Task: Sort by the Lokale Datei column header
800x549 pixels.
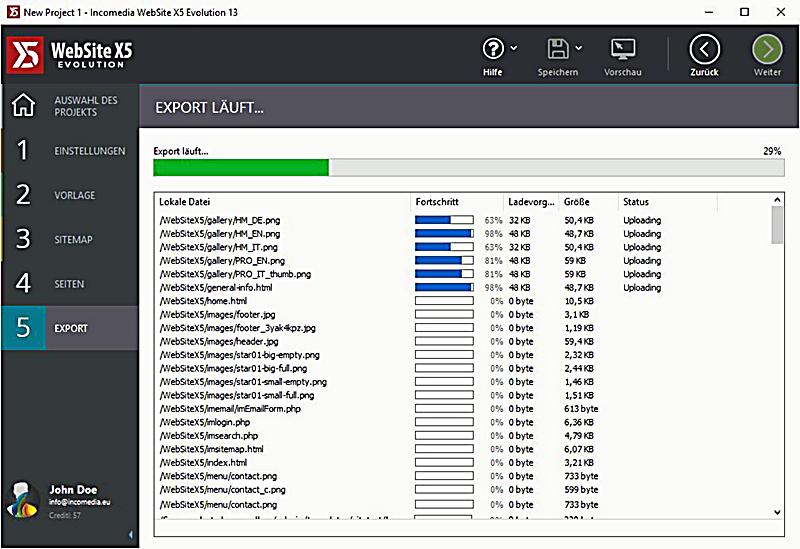Action: coord(283,202)
